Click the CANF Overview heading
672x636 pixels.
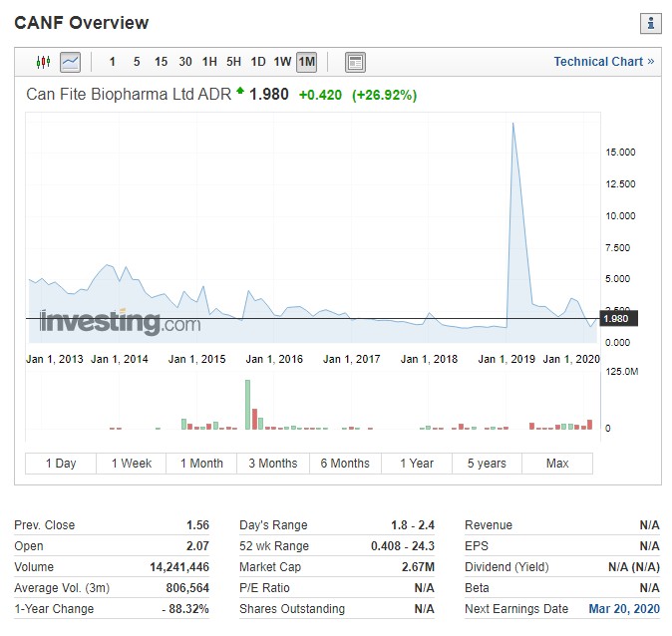[82, 23]
